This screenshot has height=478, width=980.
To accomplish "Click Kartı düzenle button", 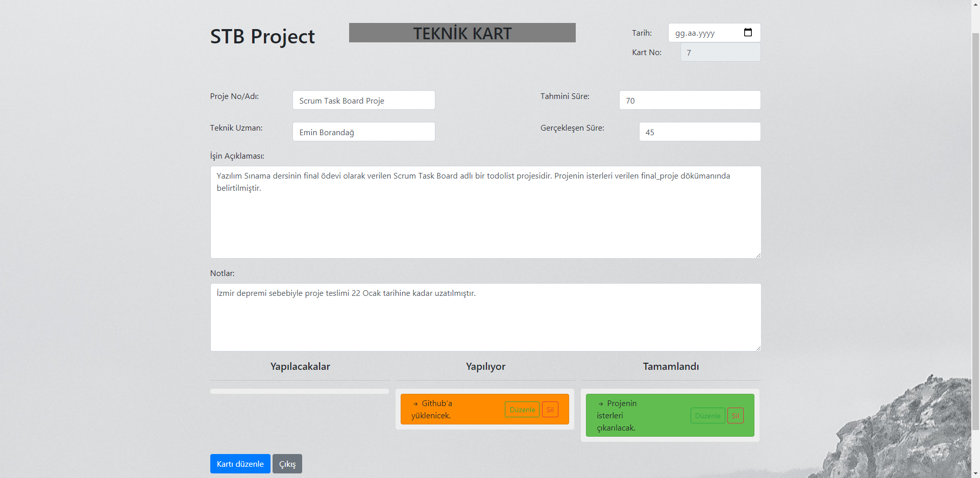I will click(x=240, y=464).
